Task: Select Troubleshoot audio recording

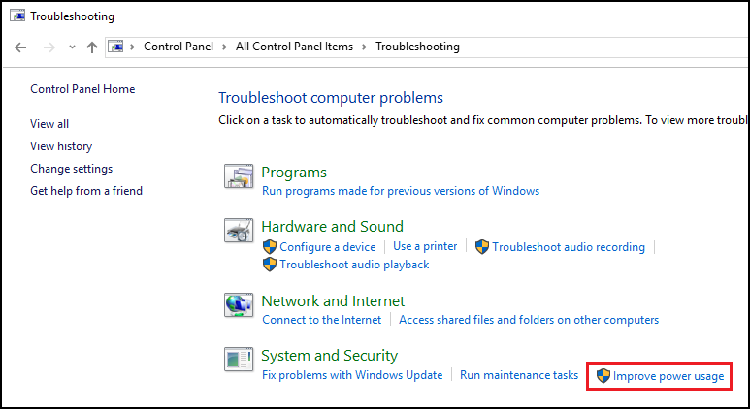Action: [568, 247]
